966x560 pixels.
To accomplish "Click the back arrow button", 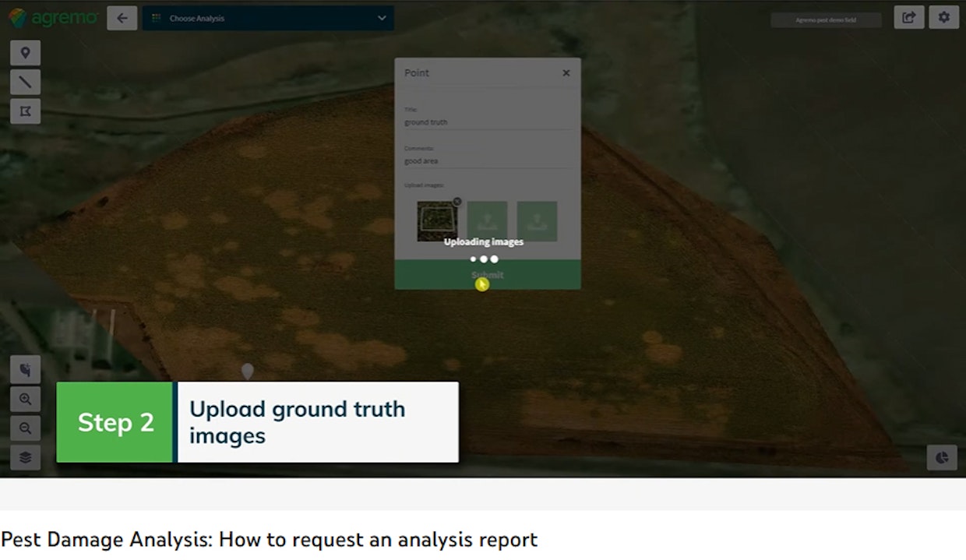I will (x=122, y=18).
